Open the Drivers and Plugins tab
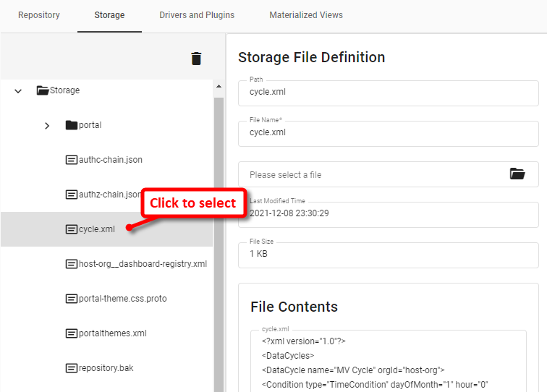This screenshot has height=392, width=547. pos(197,15)
